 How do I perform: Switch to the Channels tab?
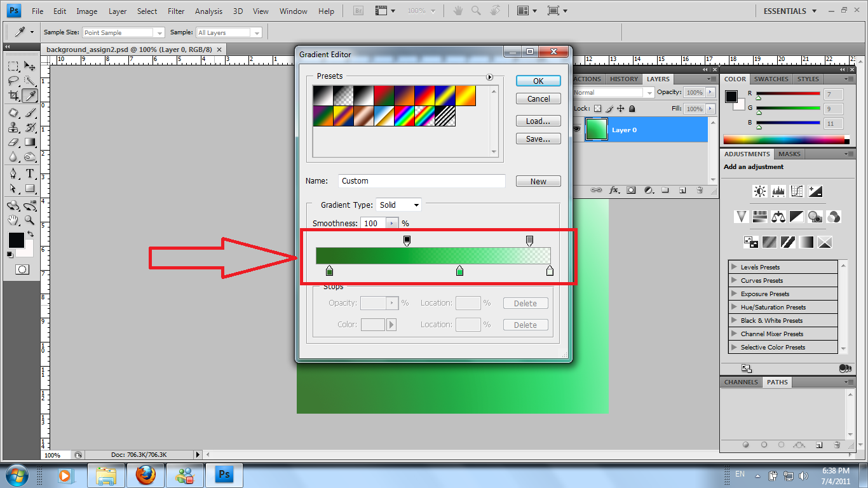click(741, 382)
